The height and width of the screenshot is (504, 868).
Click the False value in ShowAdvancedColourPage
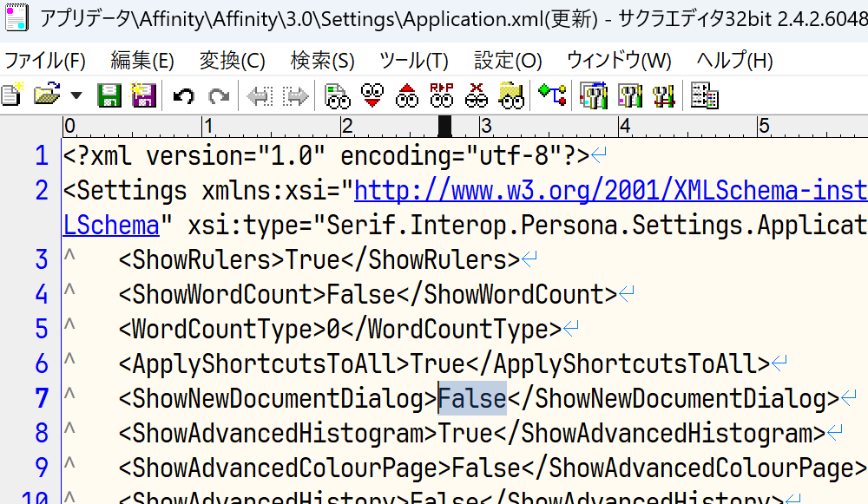tap(487, 468)
